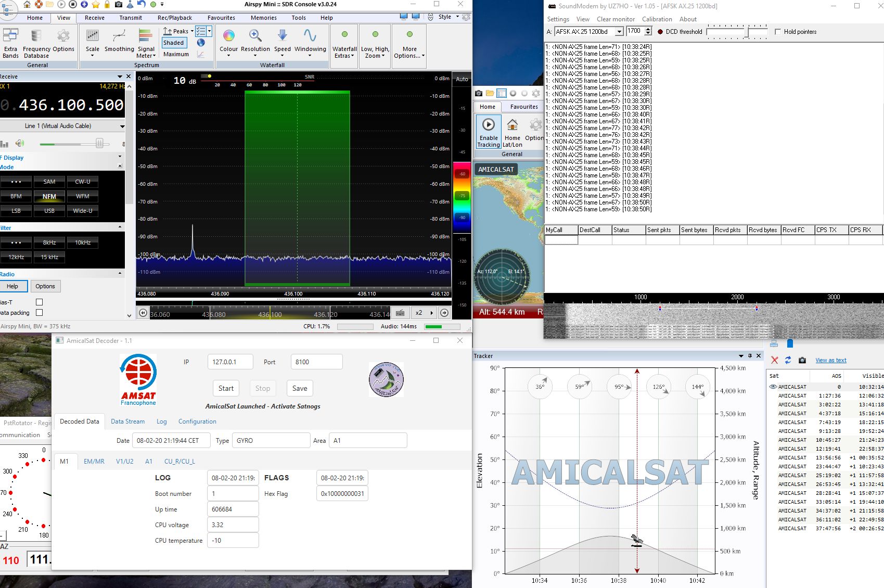
Task: Click the refresh icon in the Tracker panel
Action: [788, 360]
